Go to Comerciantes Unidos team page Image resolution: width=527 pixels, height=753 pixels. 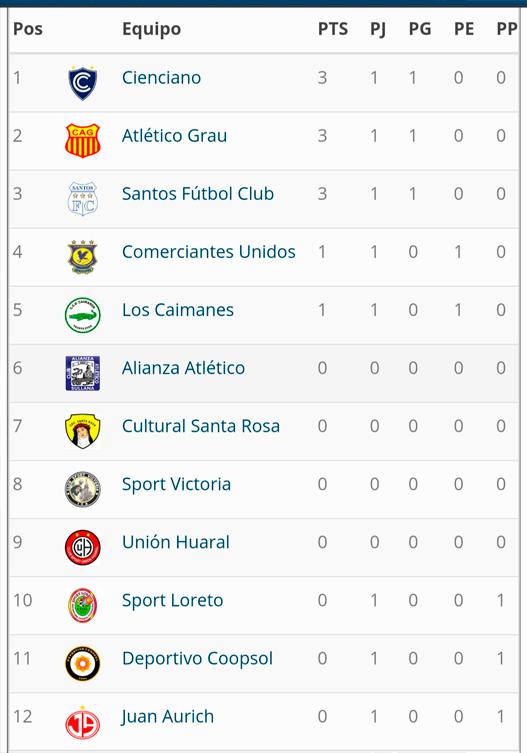[x=208, y=252]
